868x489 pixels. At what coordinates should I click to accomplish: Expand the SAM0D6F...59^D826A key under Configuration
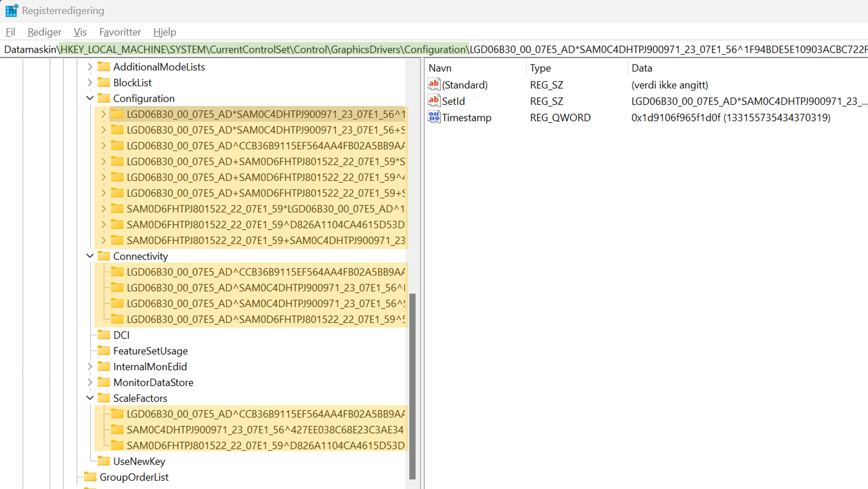tap(103, 225)
